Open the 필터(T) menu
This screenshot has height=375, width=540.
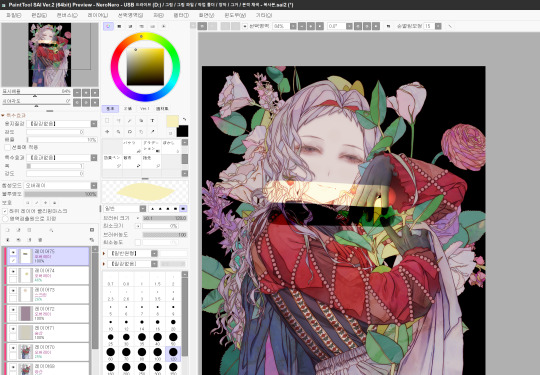click(181, 15)
